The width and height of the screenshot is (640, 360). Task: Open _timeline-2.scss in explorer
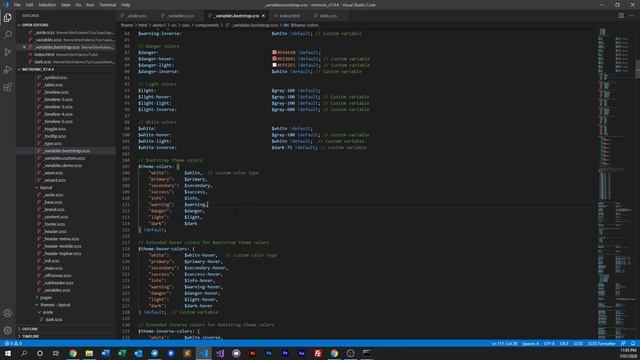point(58,99)
